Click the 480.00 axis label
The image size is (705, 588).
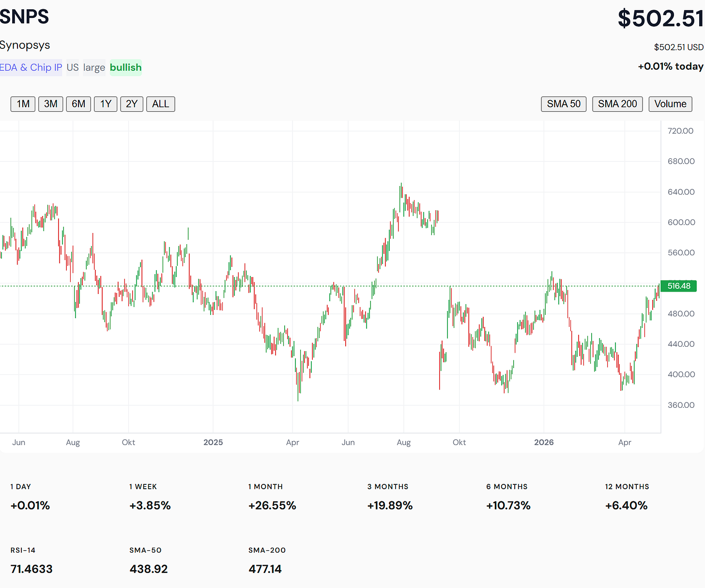coord(681,314)
